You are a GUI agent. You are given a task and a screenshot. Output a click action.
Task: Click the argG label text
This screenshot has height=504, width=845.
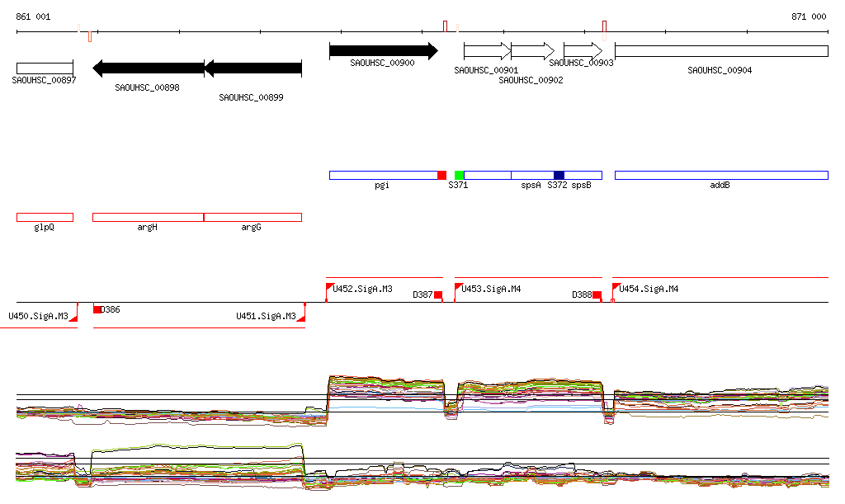click(251, 227)
